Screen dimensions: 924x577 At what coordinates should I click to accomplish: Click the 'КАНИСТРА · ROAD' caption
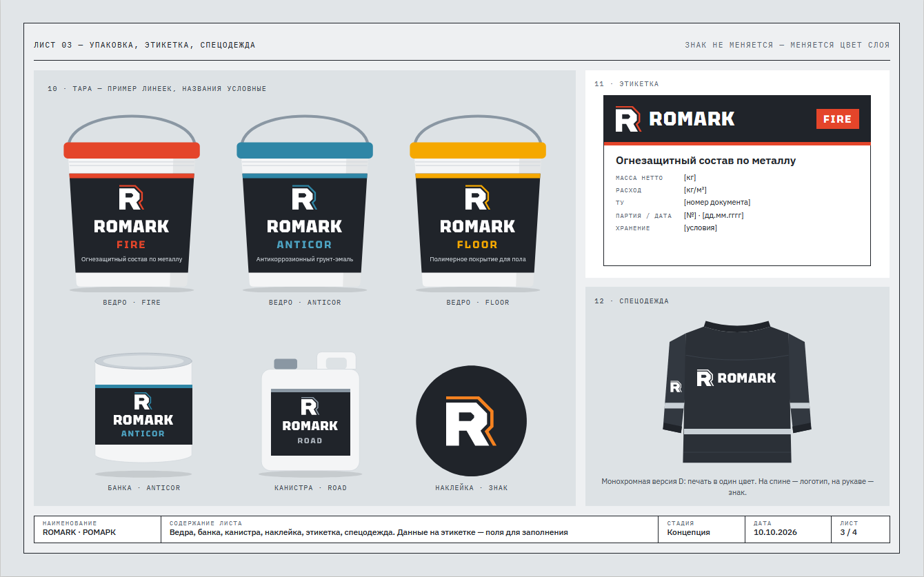pyautogui.click(x=310, y=488)
